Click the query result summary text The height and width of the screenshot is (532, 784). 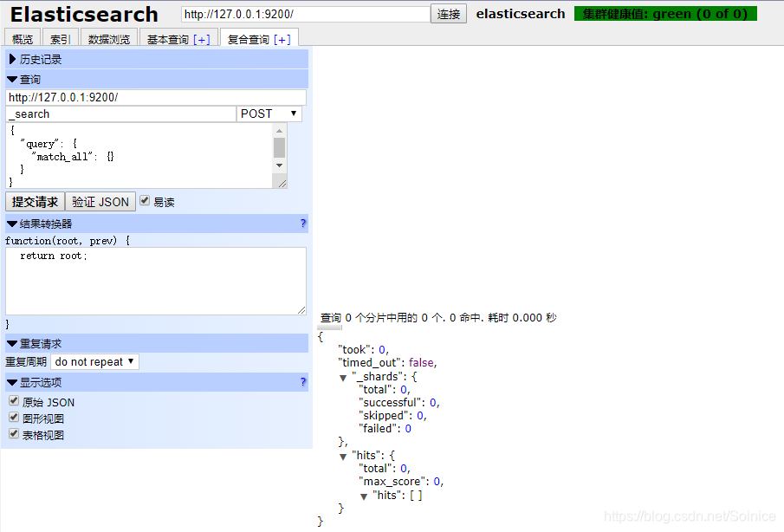(438, 317)
